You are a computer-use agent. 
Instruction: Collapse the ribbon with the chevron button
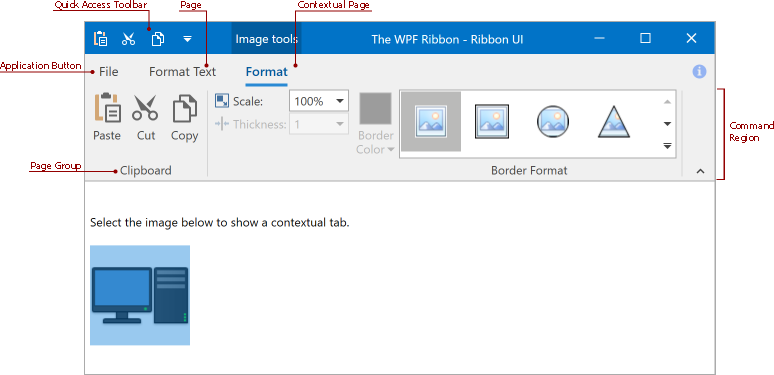700,171
